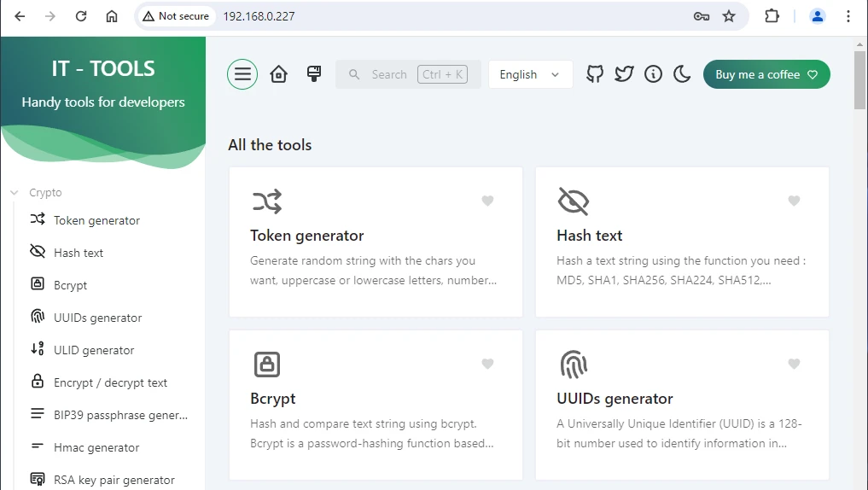Viewport: 868px width, 490px height.
Task: Open the English language dropdown
Action: 530,74
